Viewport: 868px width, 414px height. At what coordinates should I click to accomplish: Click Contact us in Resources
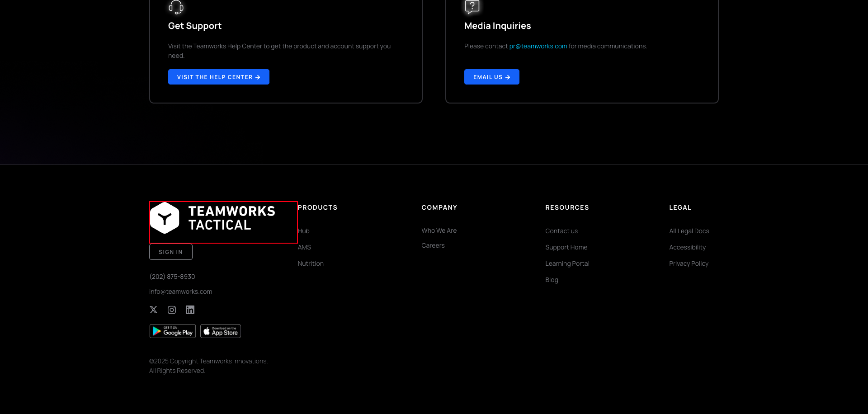561,231
